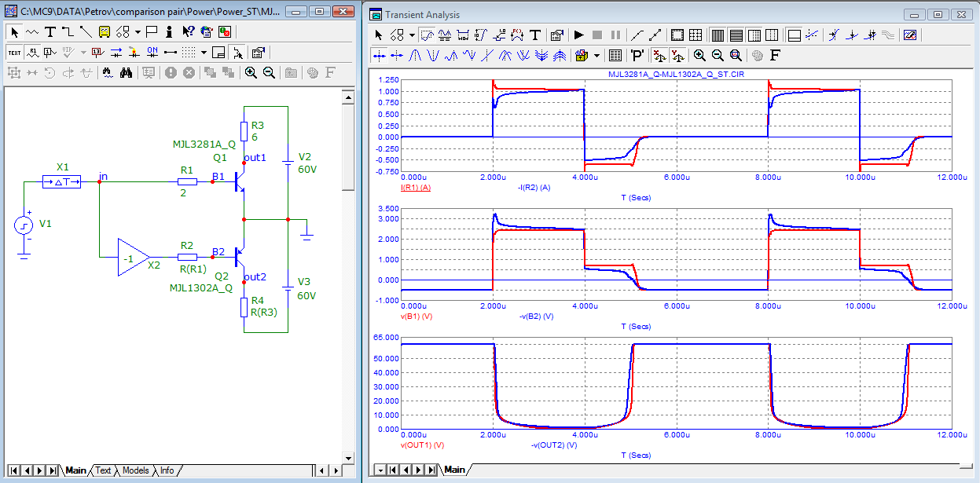The height and width of the screenshot is (483, 980).
Task: Click v(B1) (V) waveform label
Action: coord(417,317)
